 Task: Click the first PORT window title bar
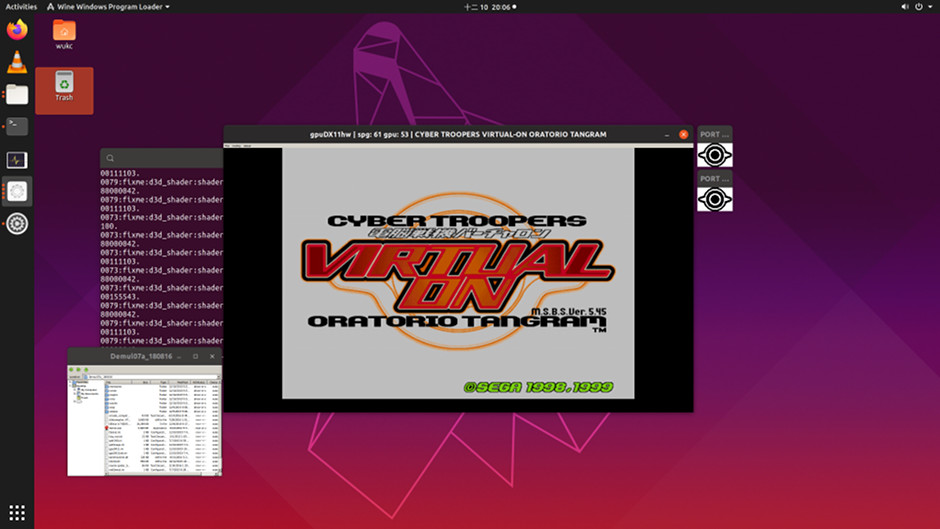pos(715,134)
